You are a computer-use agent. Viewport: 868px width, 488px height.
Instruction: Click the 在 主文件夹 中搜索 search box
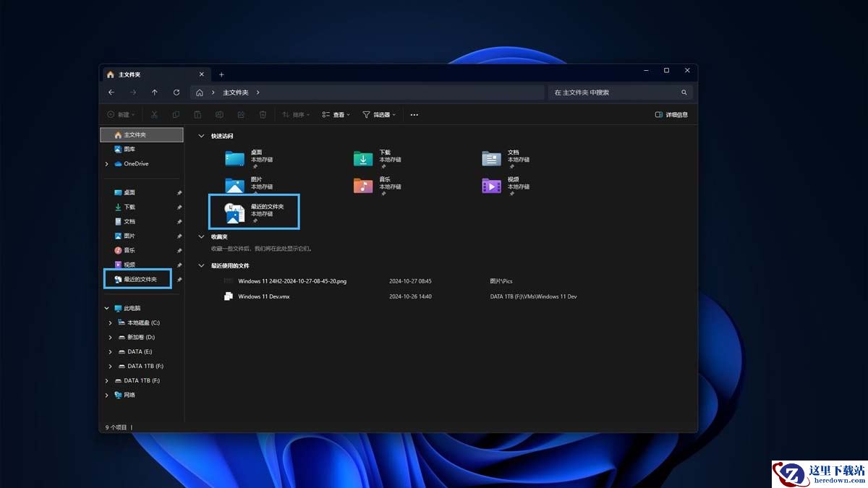(621, 93)
